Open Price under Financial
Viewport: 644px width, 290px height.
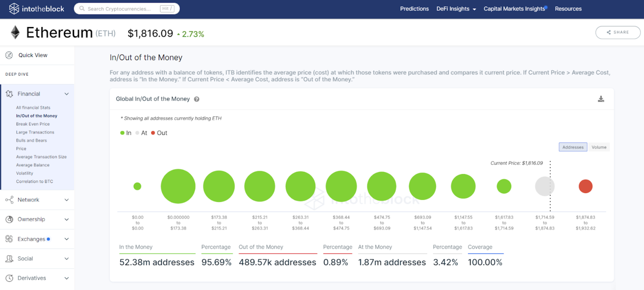click(x=21, y=149)
